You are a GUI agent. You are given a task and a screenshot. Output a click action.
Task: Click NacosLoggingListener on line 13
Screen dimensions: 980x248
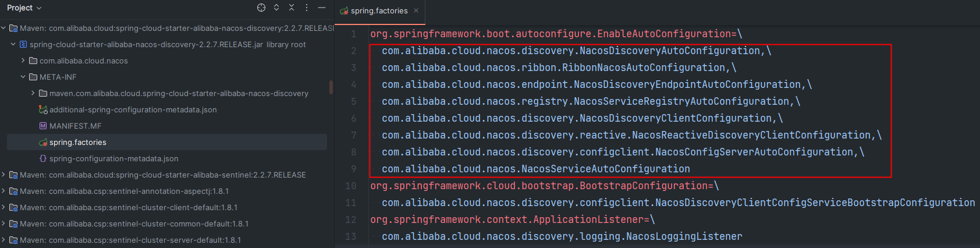(684, 236)
